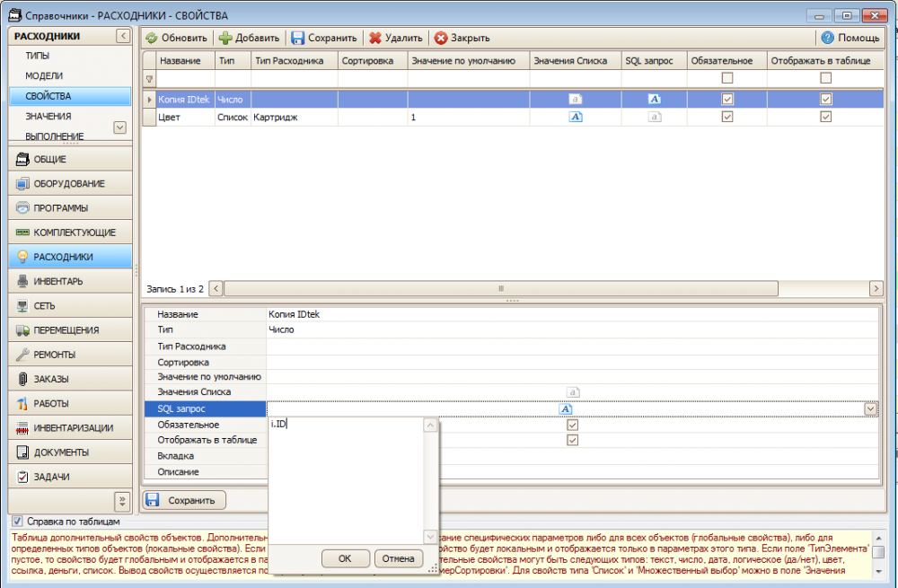Click the ЗАКАЗЫ paperclip icon
This screenshot has height=588, width=898.
22,379
